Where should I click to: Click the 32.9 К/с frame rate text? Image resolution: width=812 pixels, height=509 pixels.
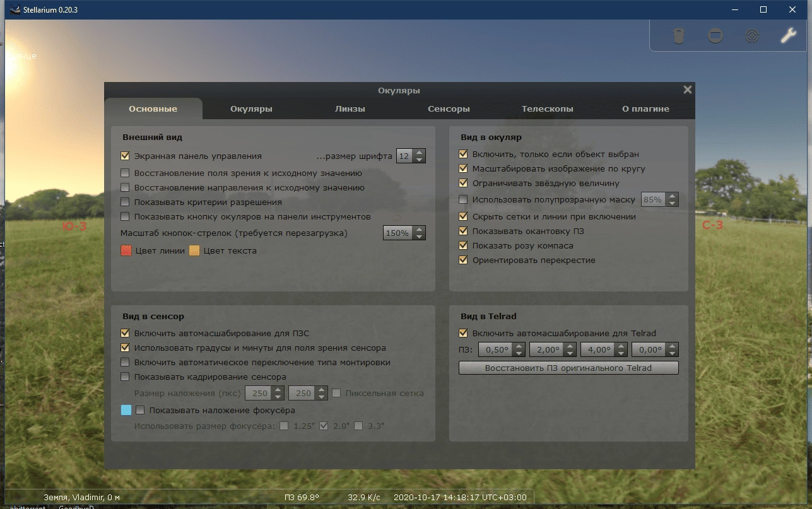(363, 497)
